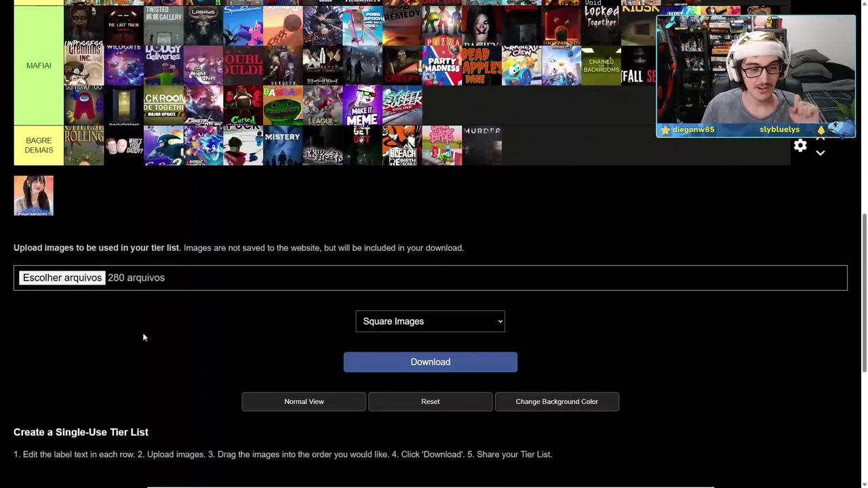The height and width of the screenshot is (488, 868).
Task: Select the Murder game thumbnail
Action: tap(481, 145)
